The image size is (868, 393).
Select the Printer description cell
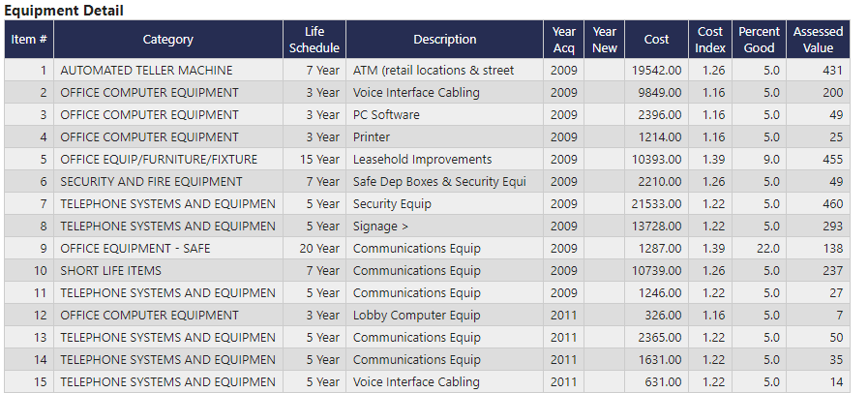coord(372,137)
